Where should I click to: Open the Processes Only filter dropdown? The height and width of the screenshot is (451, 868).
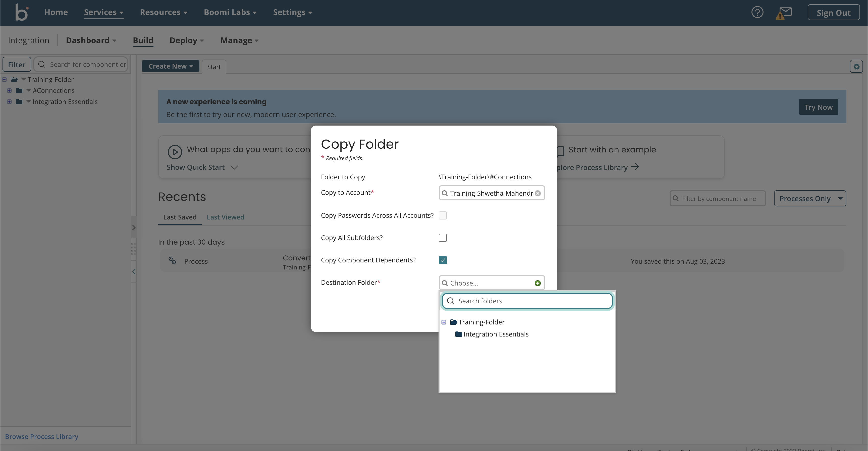[810, 198]
